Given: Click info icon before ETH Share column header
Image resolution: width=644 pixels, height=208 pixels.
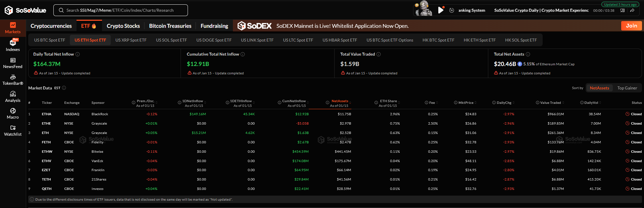Looking at the screenshot, I should coord(376,102).
